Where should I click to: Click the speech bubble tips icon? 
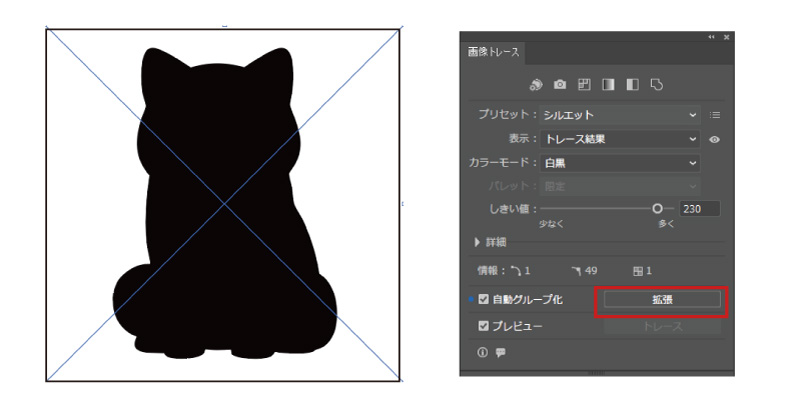(x=501, y=352)
